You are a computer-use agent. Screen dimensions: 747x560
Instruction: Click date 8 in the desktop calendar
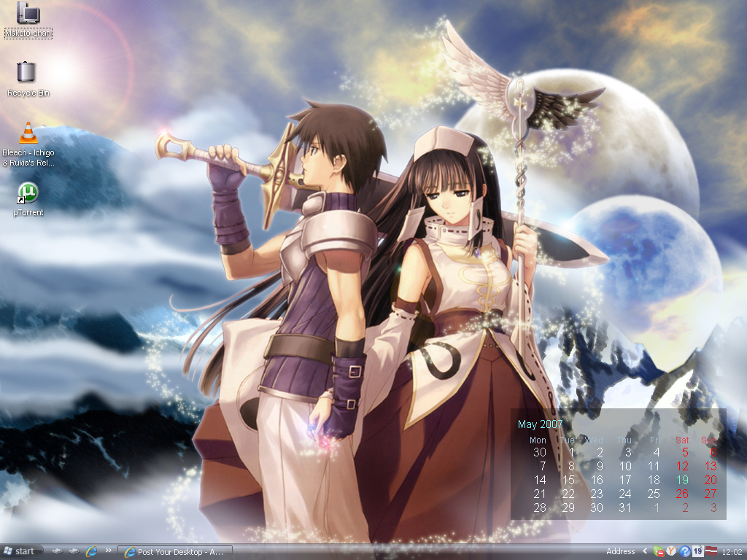571,466
